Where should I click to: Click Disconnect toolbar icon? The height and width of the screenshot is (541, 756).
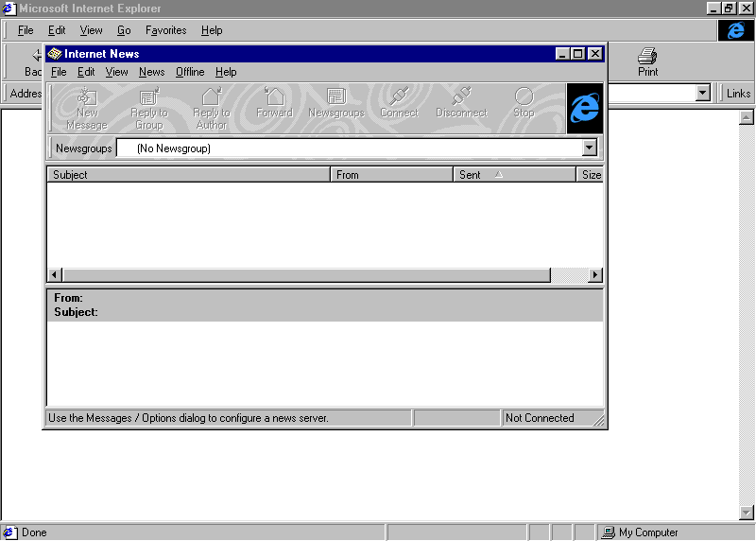[x=461, y=103]
